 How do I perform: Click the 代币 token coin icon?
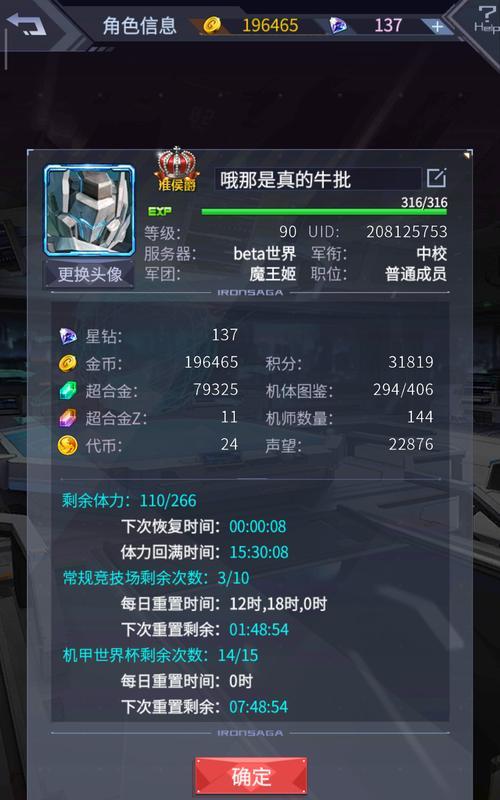pyautogui.click(x=67, y=445)
